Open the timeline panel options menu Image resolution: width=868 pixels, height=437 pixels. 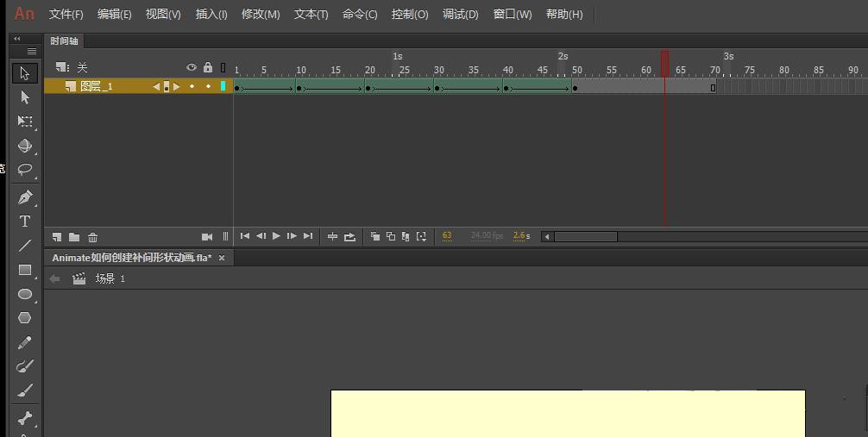click(x=32, y=52)
